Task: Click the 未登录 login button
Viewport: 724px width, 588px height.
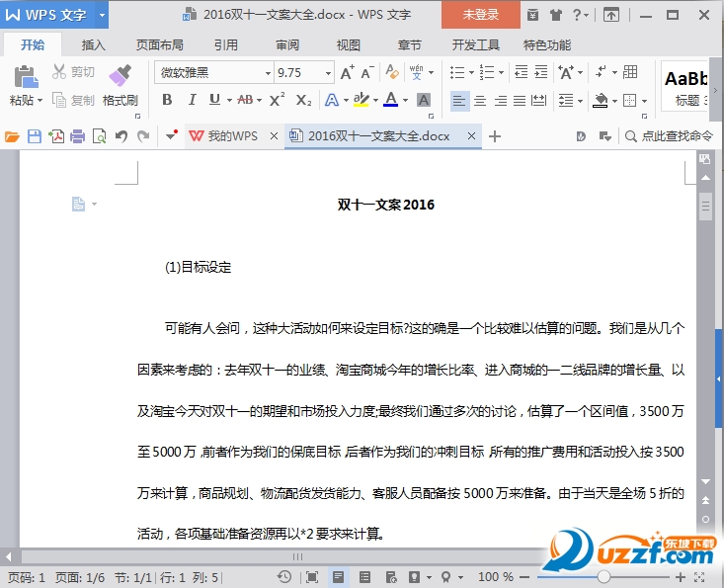Action: (x=481, y=15)
